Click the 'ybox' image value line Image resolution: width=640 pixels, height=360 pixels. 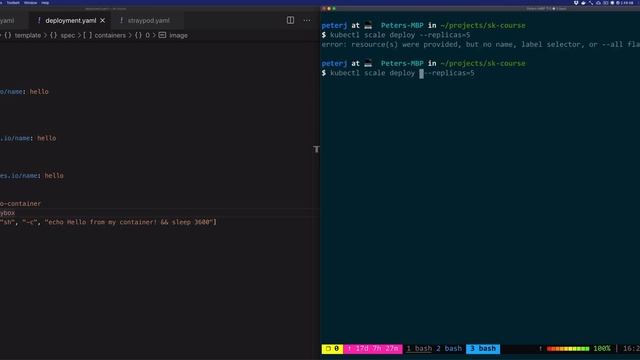(x=7, y=213)
